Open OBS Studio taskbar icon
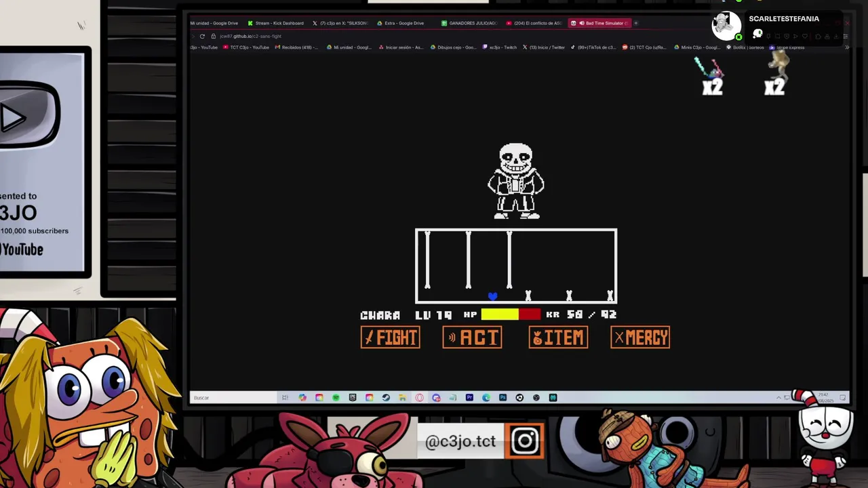 (536, 398)
